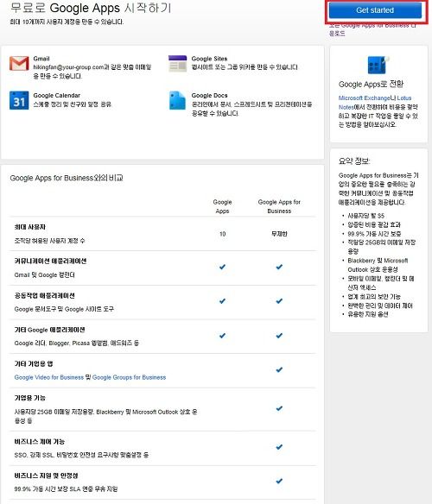Click the checkmark in 비즈니스 지원 및 안정성 row
Viewport: 432px width, 504px height.
(x=279, y=482)
